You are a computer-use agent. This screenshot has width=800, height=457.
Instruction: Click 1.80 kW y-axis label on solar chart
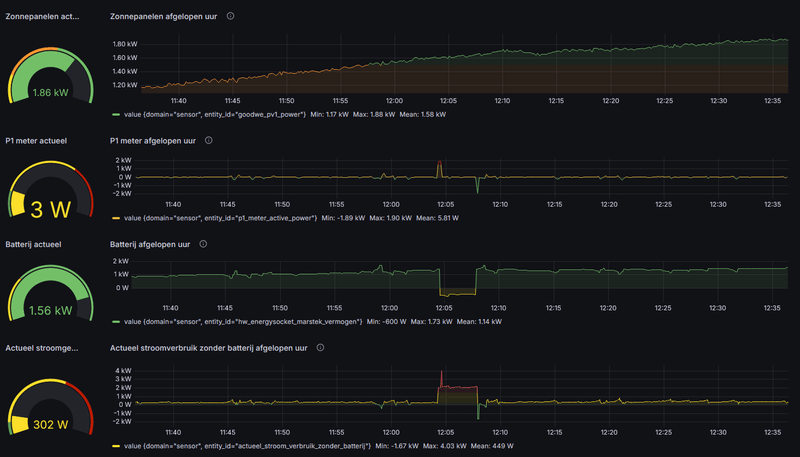click(x=125, y=44)
